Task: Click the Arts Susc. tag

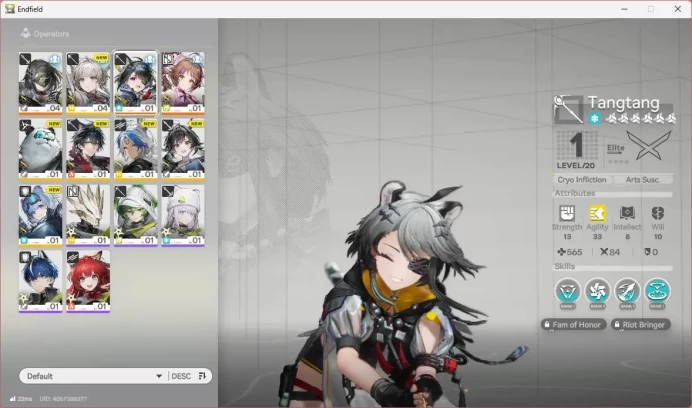Action: 643,180
